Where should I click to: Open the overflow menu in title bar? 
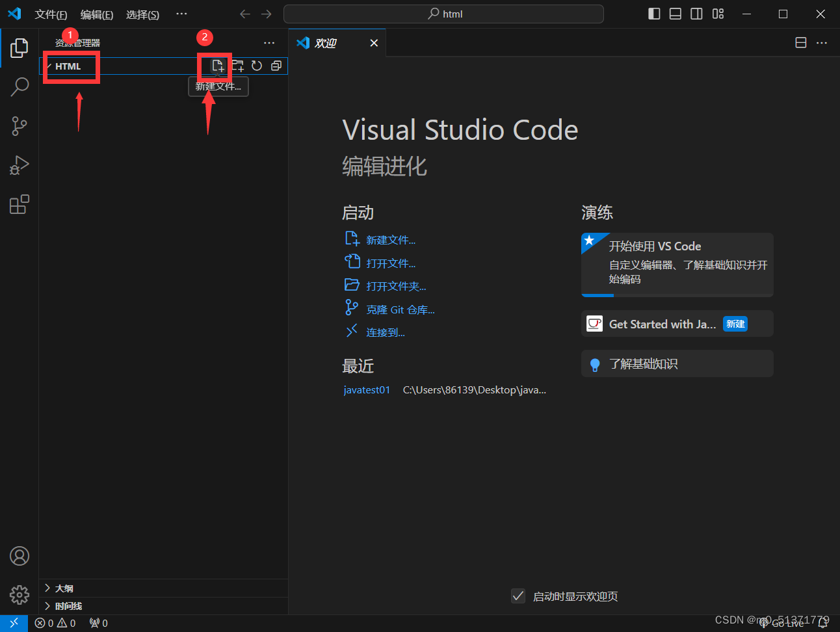click(x=181, y=14)
